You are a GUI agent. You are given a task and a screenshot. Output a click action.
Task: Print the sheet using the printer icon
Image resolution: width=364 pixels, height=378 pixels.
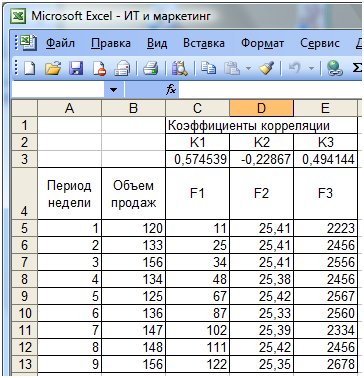150,69
